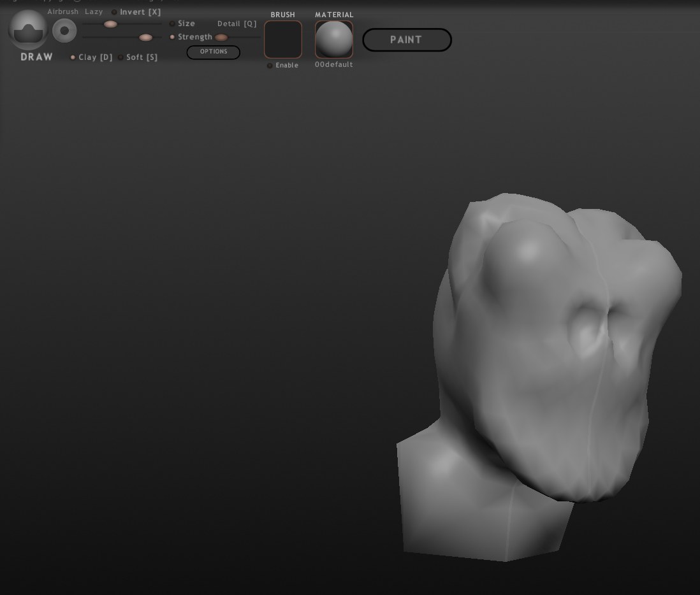Viewport: 700px width, 595px height.
Task: Toggle pressure for Size
Action: 172,24
